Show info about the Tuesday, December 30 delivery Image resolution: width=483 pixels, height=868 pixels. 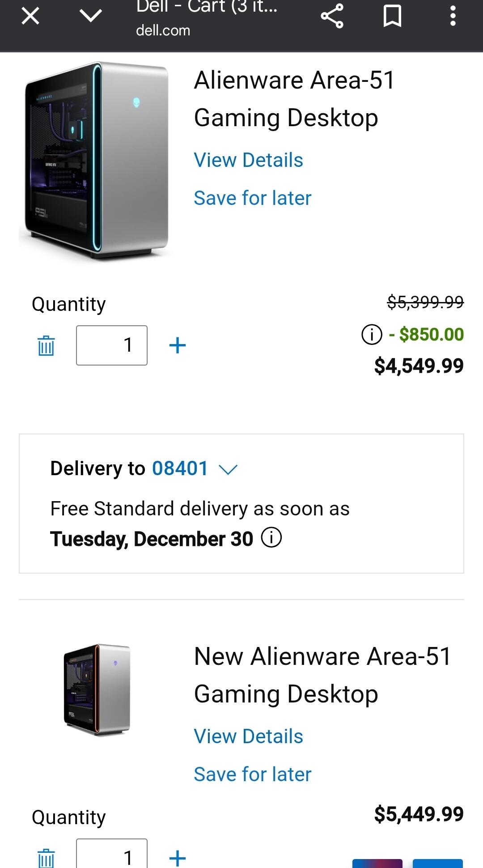tap(271, 538)
